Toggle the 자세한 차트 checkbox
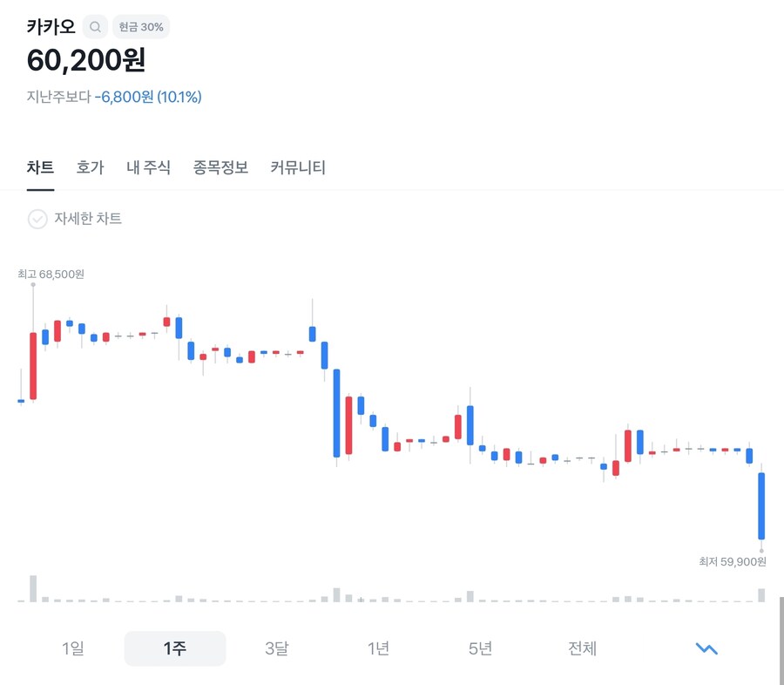 point(37,219)
